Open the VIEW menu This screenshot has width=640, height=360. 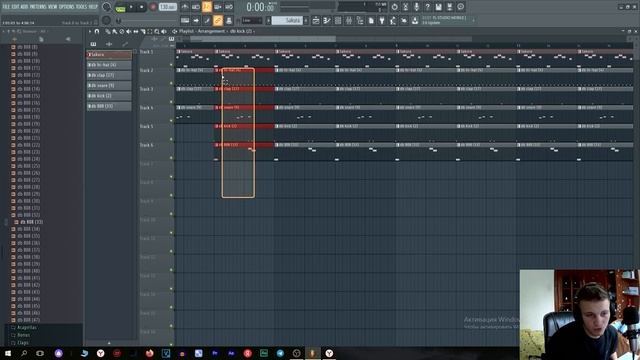tap(53, 7)
